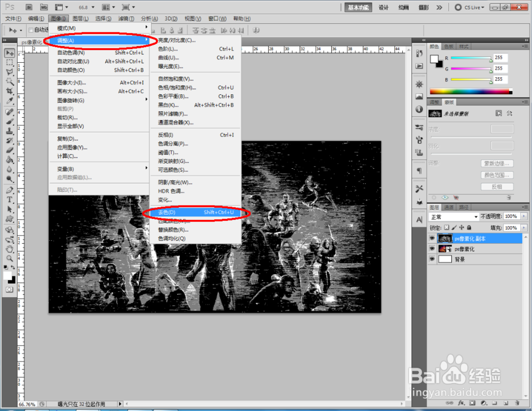Select the Path Selection tool
The image size is (532, 411).
pos(10,209)
